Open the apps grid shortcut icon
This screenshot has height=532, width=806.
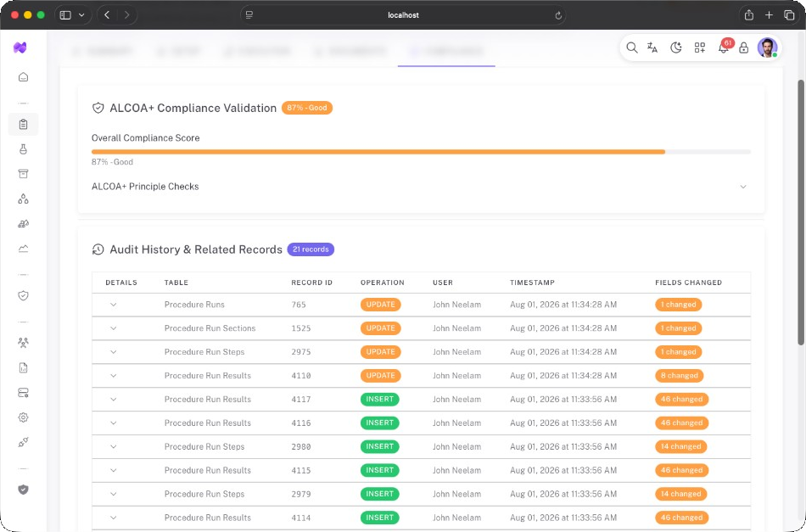point(700,48)
